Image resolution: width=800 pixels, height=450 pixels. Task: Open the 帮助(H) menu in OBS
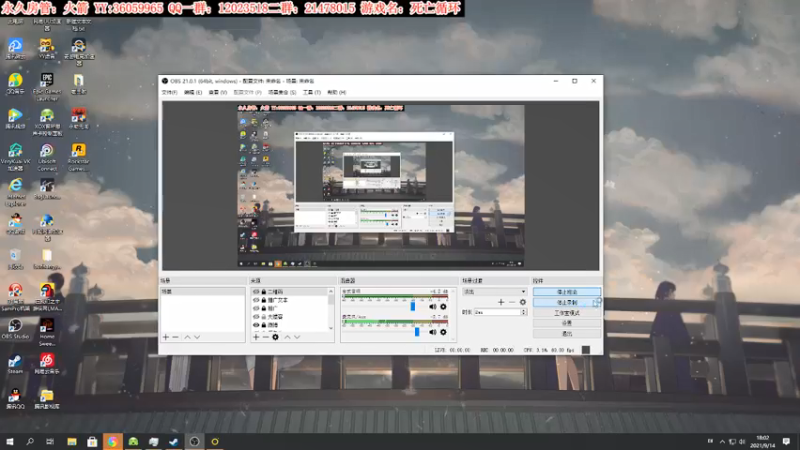pyautogui.click(x=337, y=92)
